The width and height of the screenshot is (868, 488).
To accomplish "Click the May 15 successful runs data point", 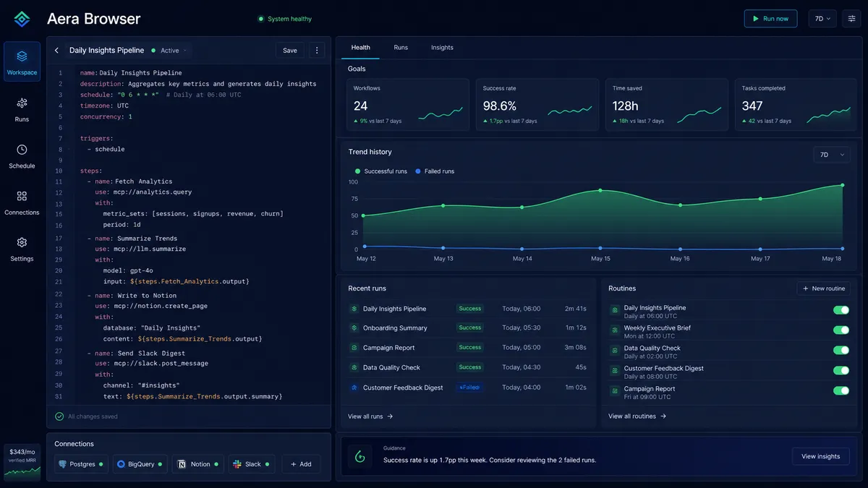I will pos(600,190).
